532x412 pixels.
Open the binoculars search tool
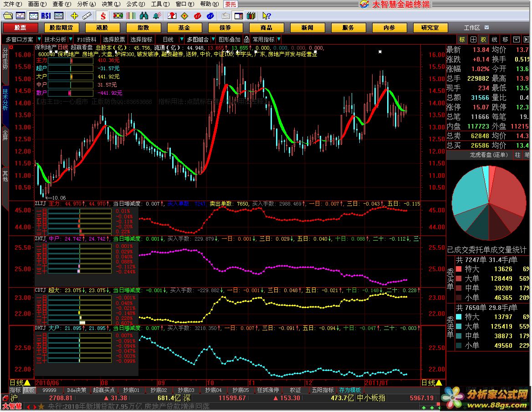point(144,15)
